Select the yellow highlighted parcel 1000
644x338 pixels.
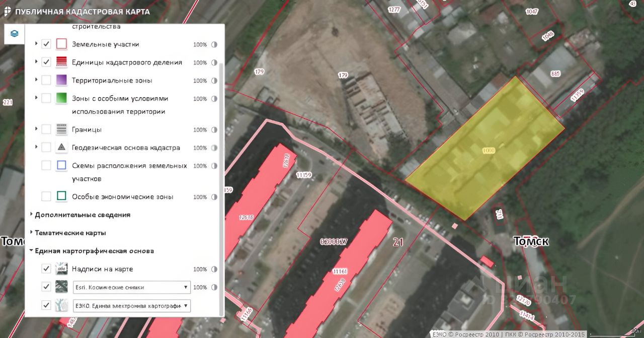(x=486, y=149)
